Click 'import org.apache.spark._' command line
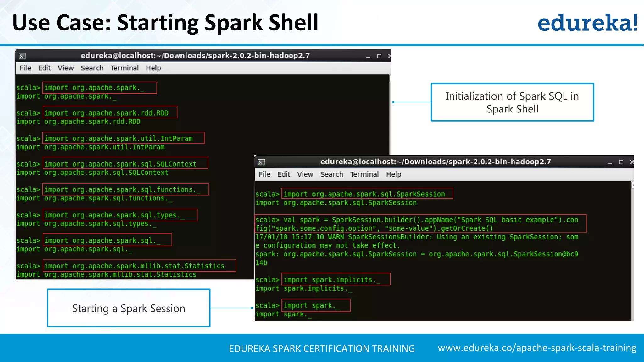Image resolution: width=644 pixels, height=362 pixels. (x=100, y=88)
